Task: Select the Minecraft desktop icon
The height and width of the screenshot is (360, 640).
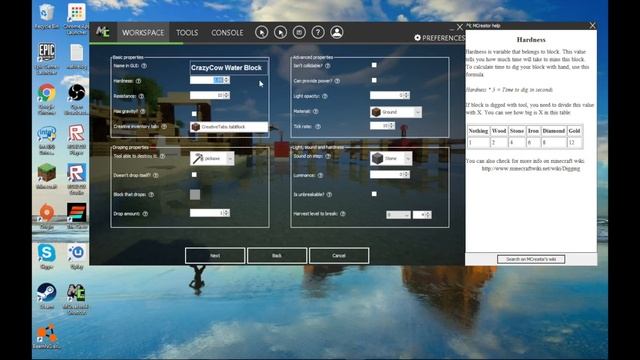Action: click(47, 176)
